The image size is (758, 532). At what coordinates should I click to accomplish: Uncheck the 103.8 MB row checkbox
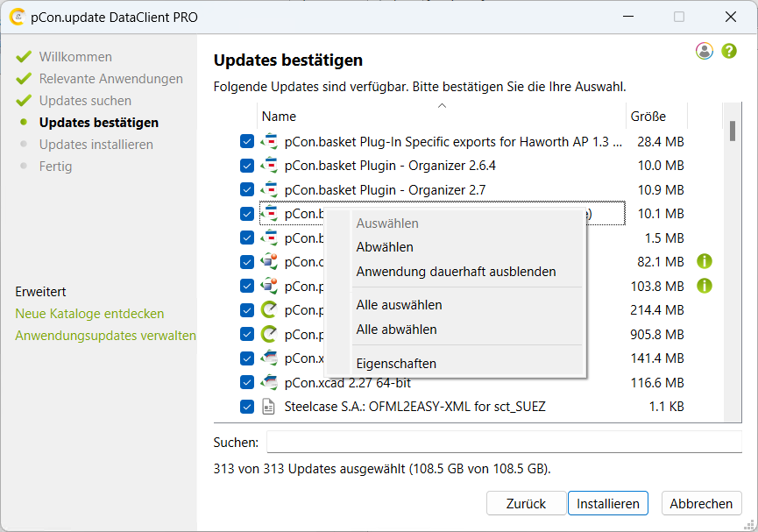(x=247, y=286)
